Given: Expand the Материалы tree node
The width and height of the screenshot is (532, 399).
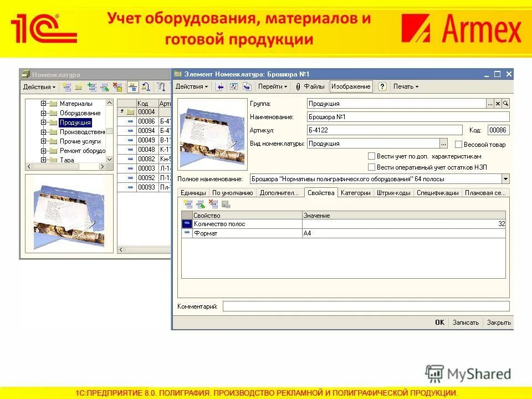Looking at the screenshot, I should click(43, 104).
